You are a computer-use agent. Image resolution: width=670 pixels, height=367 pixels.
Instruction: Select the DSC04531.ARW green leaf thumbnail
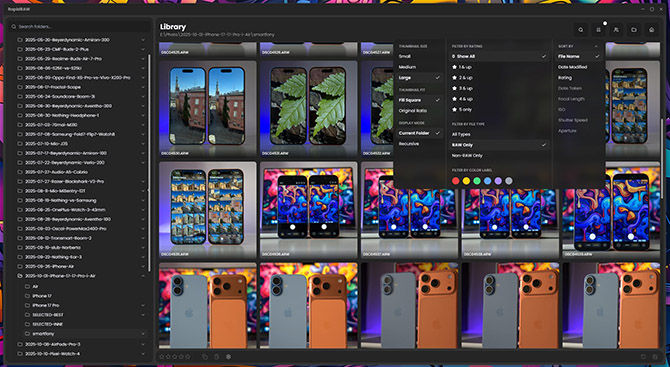[x=309, y=109]
